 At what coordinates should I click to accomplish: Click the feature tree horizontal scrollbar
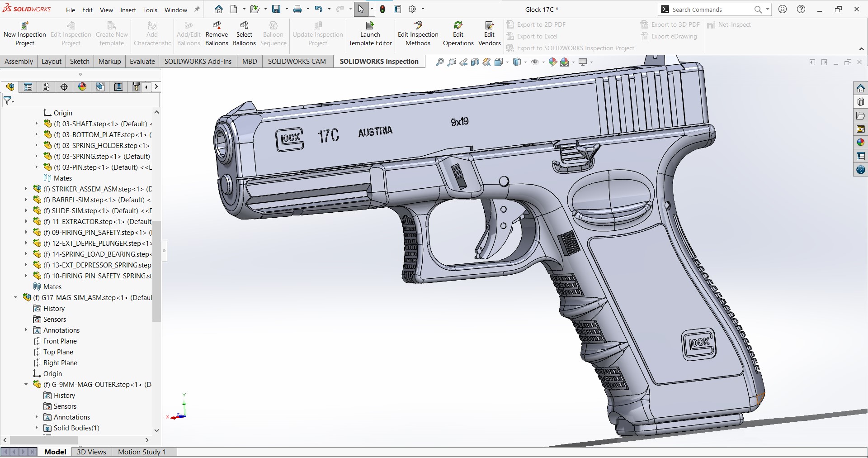pos(43,440)
